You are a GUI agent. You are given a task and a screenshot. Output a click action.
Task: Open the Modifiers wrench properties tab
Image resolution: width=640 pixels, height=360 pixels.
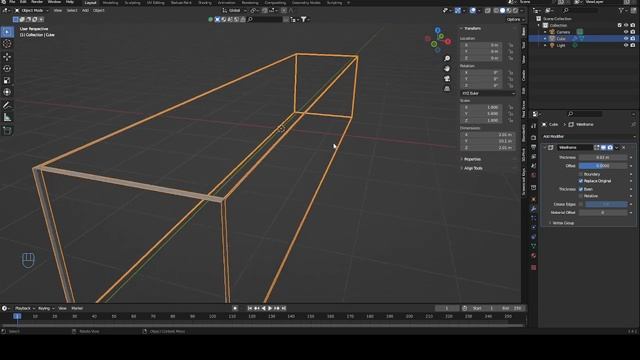(533, 209)
